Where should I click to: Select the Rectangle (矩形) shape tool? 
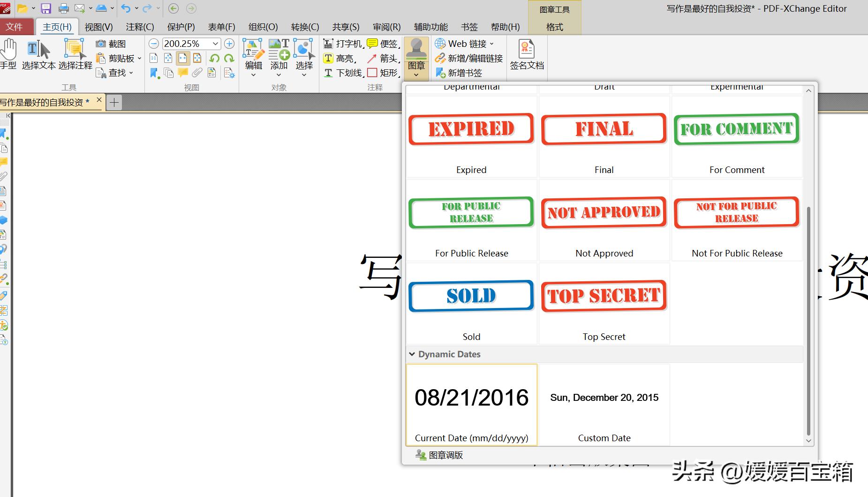[384, 73]
